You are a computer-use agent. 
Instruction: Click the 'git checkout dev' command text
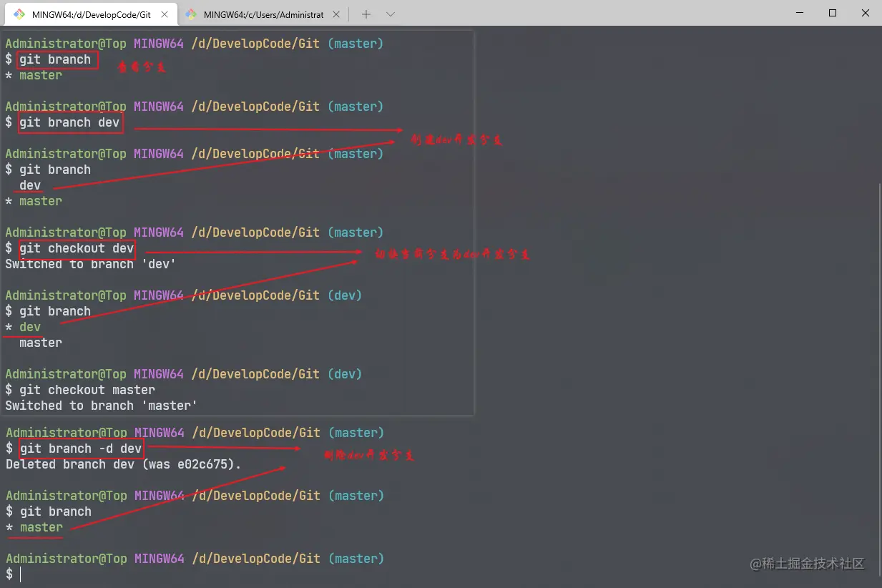point(77,248)
